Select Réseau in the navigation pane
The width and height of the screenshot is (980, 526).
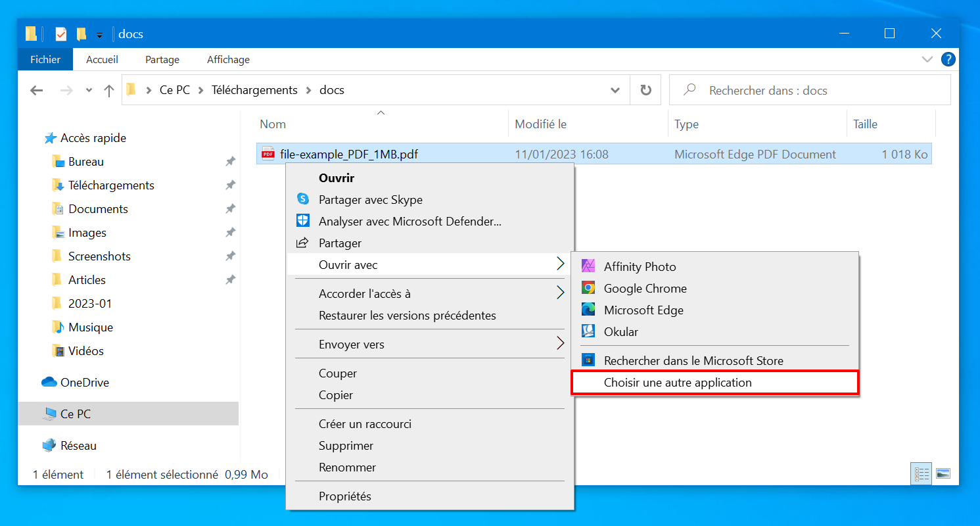tap(78, 446)
